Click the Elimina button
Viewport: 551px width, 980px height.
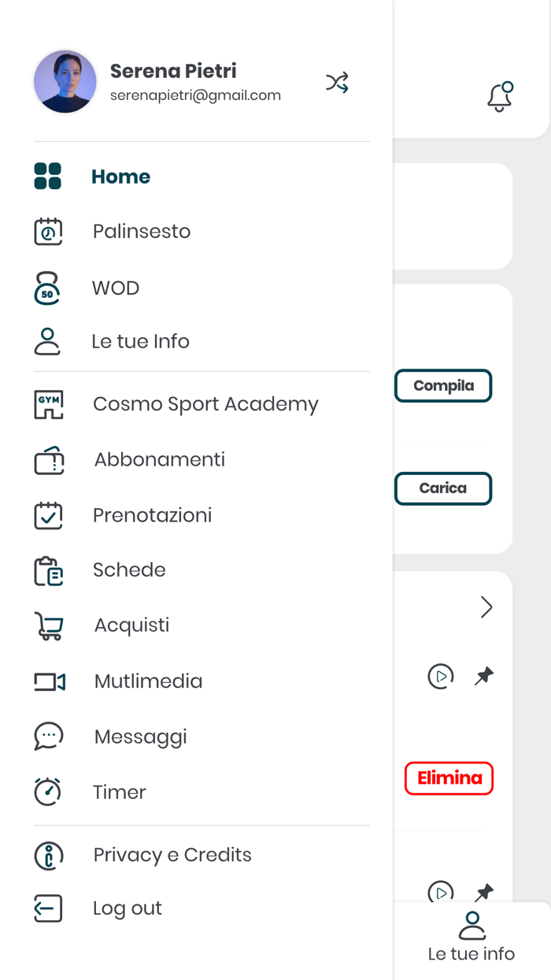[449, 778]
